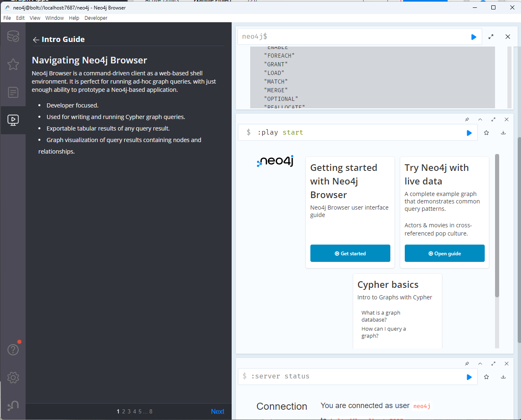Open Browser Settings gear icon
The image size is (521, 420).
13,378
